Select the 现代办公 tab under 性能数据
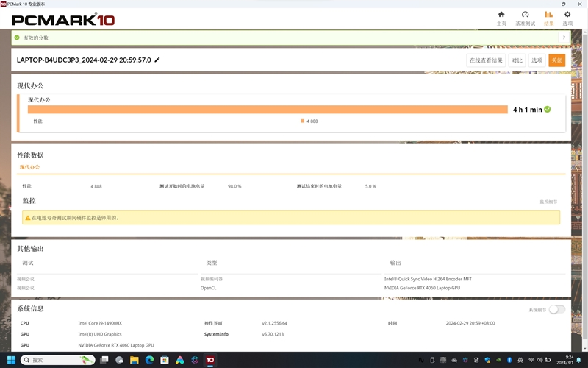 [29, 167]
